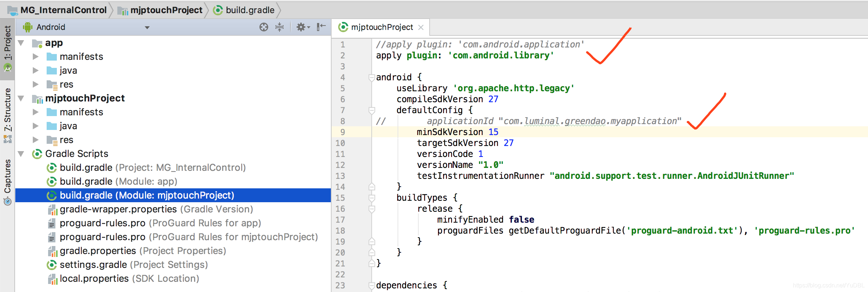Fold the release block at line 16
Screen dimensions: 868x292
click(x=372, y=209)
